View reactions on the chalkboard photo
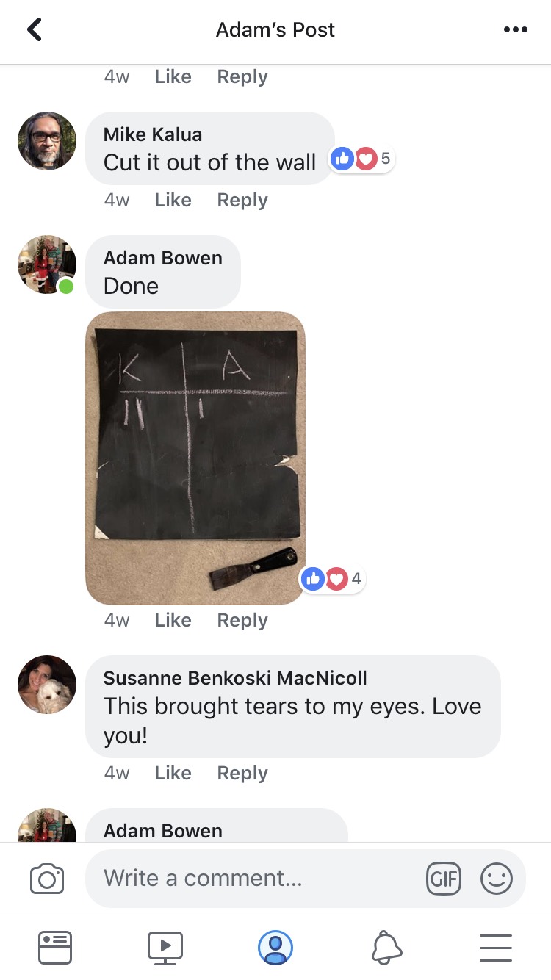The image size is (551, 980). [x=332, y=579]
